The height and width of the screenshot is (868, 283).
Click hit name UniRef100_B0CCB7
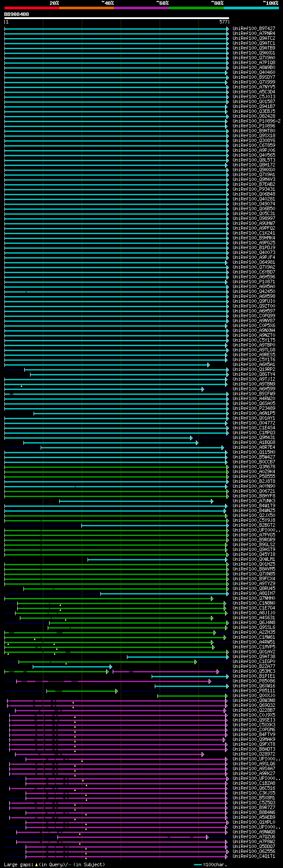click(254, 462)
